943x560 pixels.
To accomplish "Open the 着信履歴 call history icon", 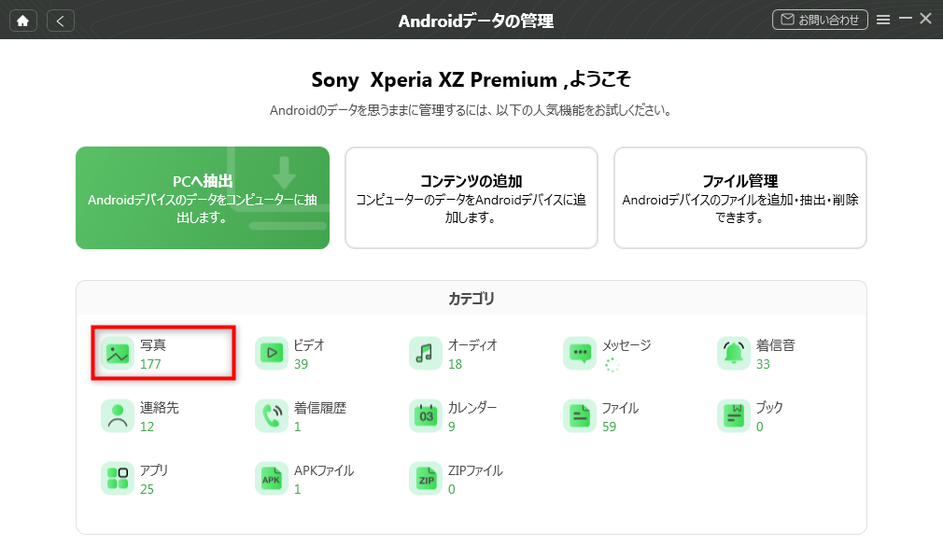I will click(272, 415).
